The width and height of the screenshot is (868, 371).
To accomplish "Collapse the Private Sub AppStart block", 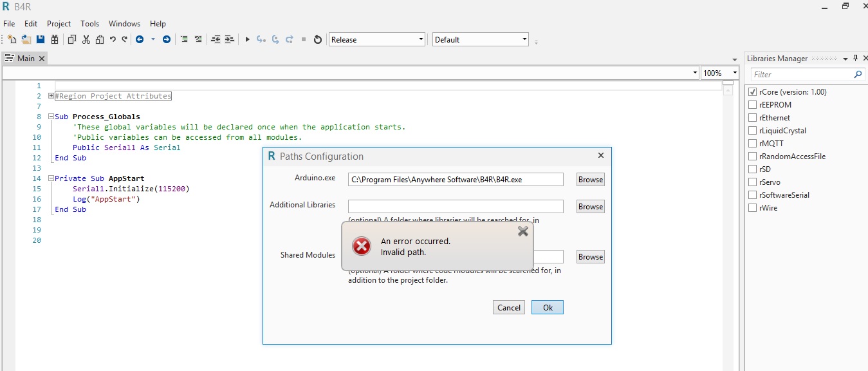I will 50,178.
